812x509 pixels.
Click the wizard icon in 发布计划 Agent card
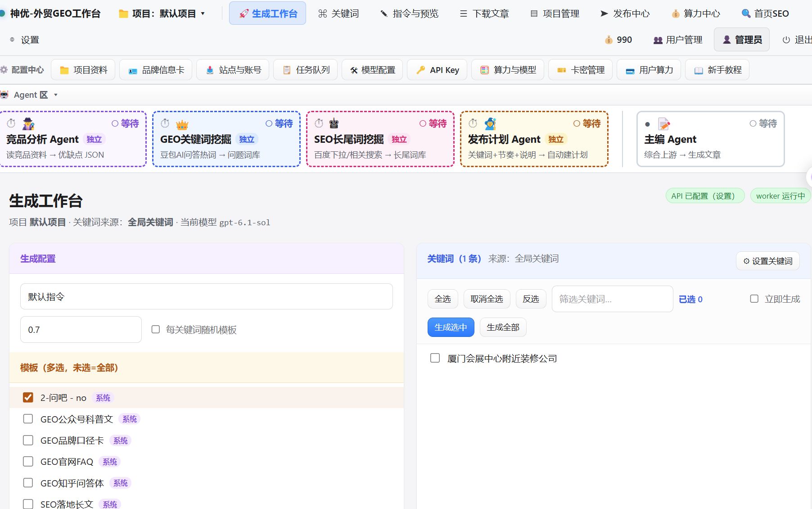490,123
